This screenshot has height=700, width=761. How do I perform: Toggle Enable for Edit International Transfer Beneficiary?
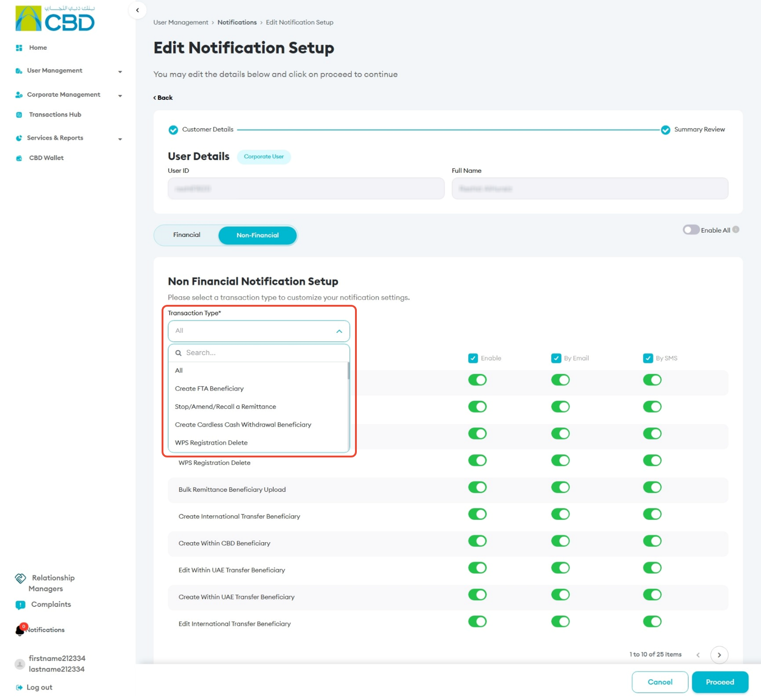tap(478, 622)
